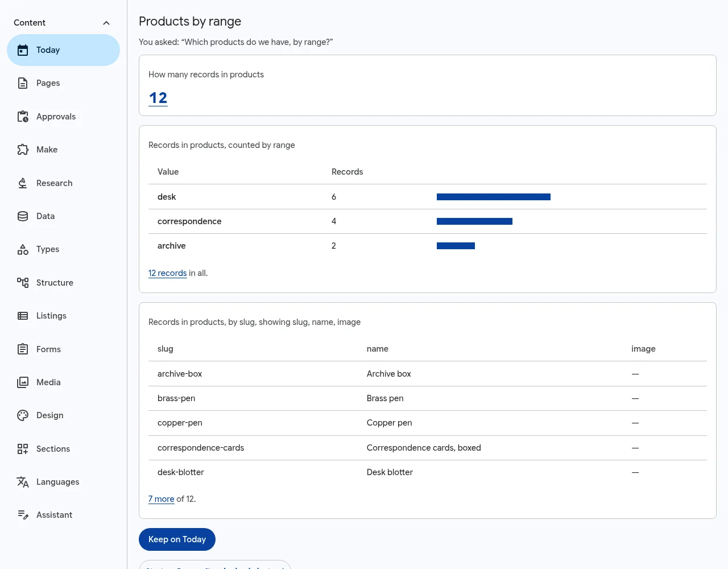Viewport: 728px width, 569px height.
Task: Click the Types shapes icon
Action: click(23, 249)
